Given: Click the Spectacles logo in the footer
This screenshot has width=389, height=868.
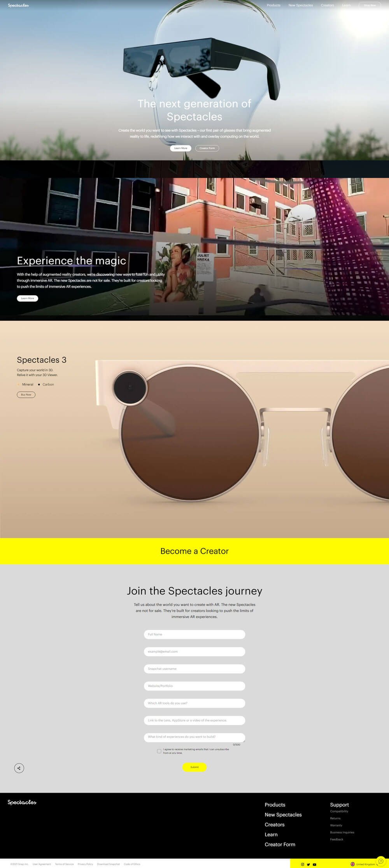Looking at the screenshot, I should 22,802.
